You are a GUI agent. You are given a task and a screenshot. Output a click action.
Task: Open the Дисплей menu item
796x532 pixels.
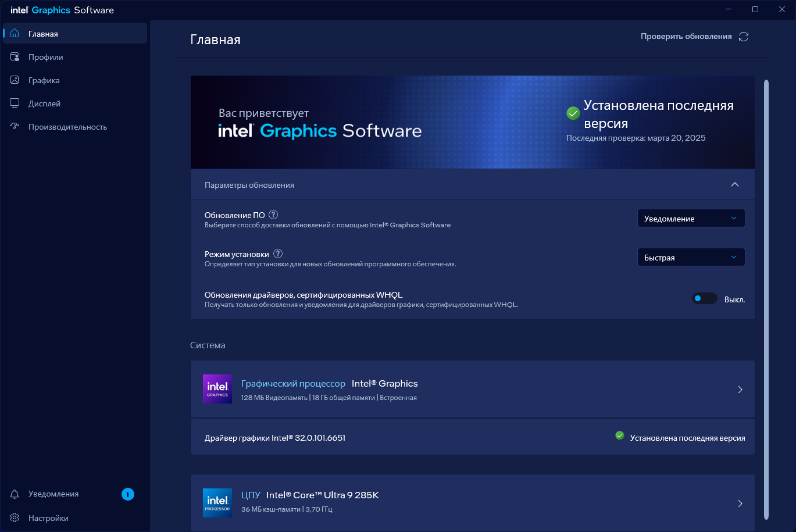click(x=75, y=103)
